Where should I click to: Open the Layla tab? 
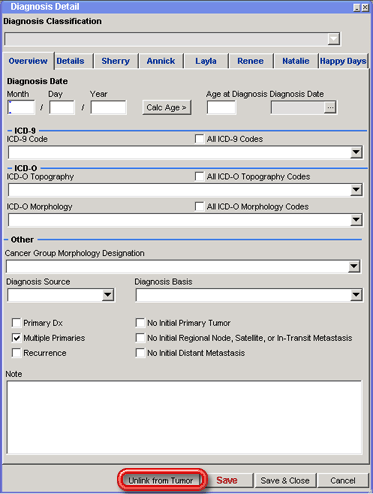tap(206, 61)
